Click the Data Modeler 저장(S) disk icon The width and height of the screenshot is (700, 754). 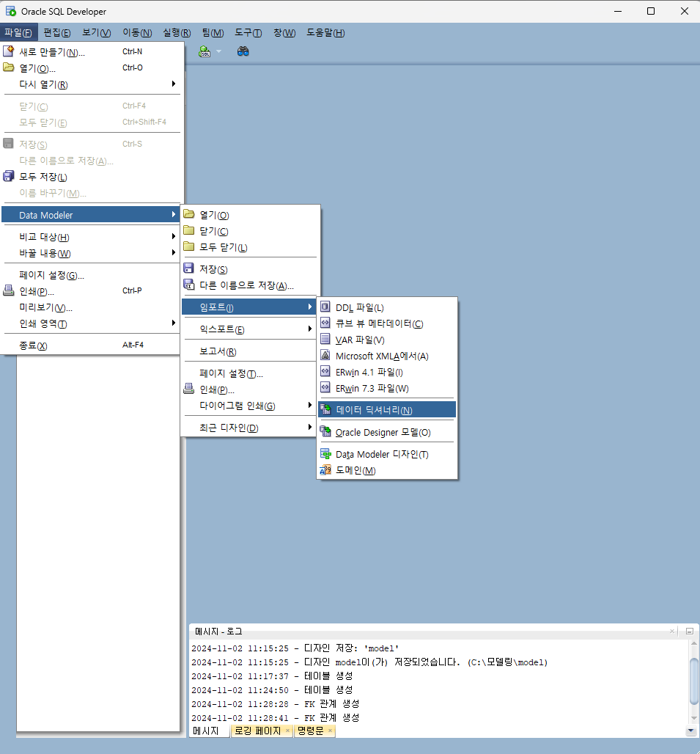coord(189,268)
